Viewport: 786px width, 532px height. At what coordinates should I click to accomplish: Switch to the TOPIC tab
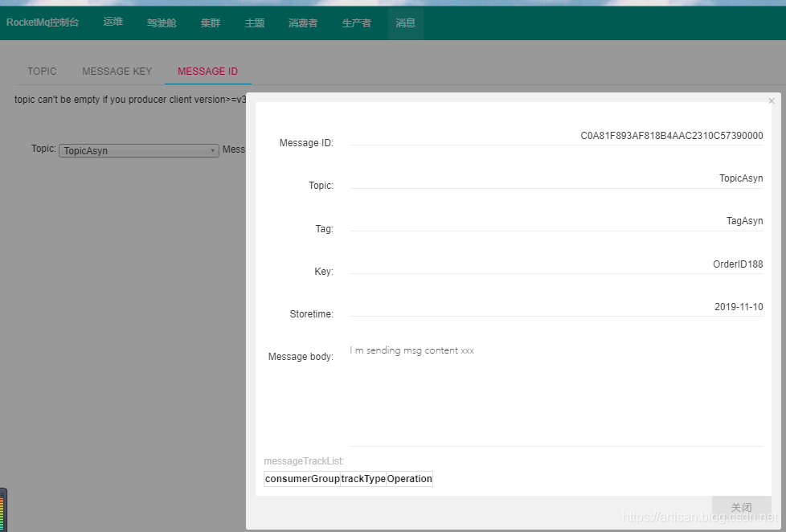point(42,72)
